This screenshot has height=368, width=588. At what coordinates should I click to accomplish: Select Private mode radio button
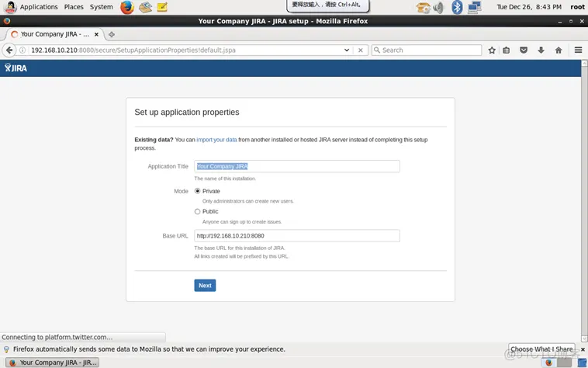click(197, 191)
